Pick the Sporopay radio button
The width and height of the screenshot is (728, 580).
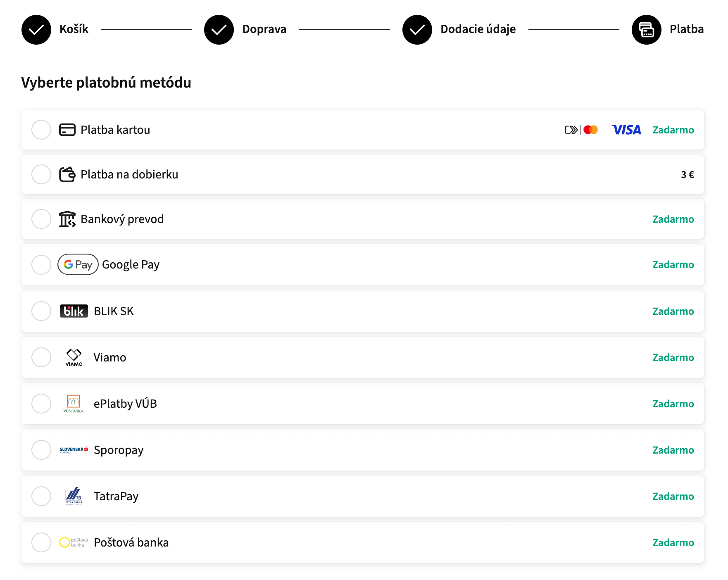click(41, 450)
